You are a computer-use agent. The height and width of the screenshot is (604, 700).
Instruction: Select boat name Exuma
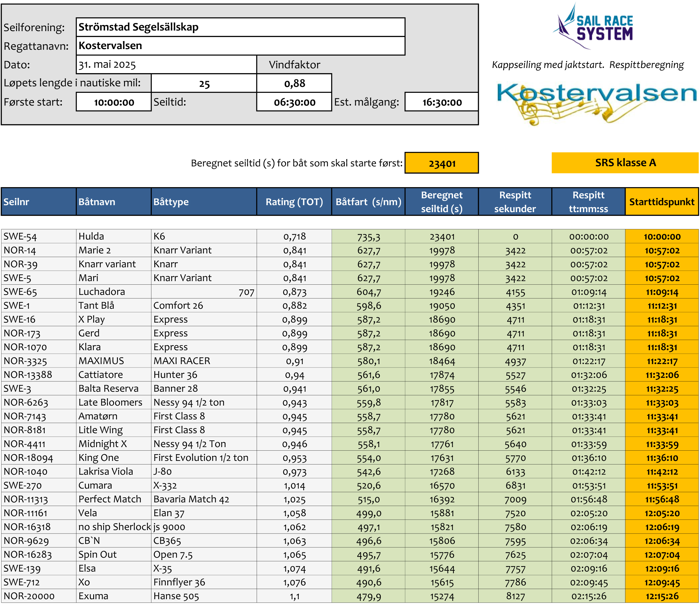114,596
